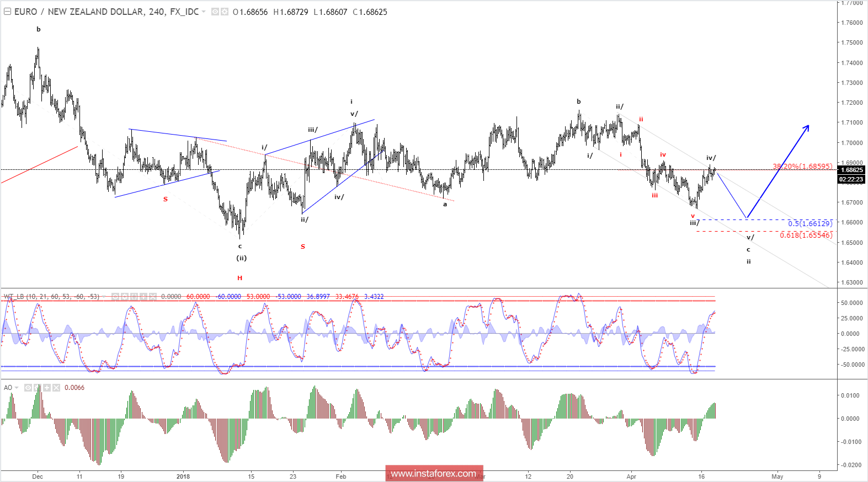Hide the AO indicator with eye icon
868x482 pixels.
tap(28, 388)
